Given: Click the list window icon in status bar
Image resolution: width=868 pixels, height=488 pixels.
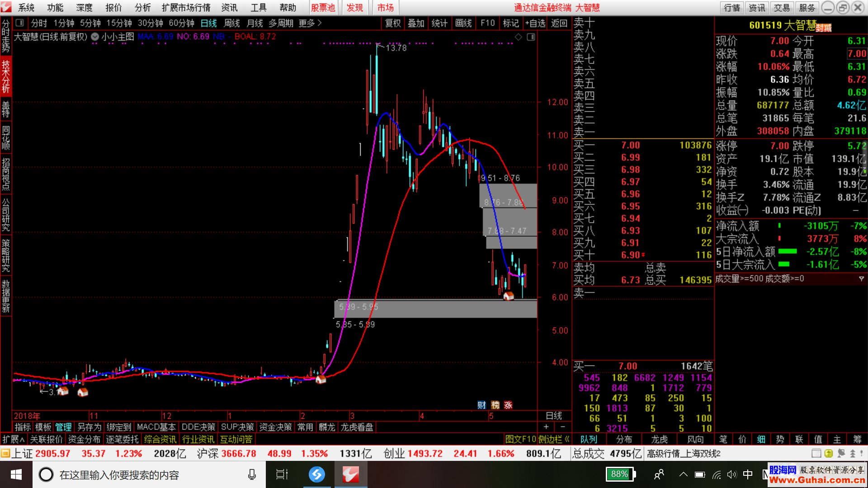Looking at the screenshot, I should click(x=816, y=453).
